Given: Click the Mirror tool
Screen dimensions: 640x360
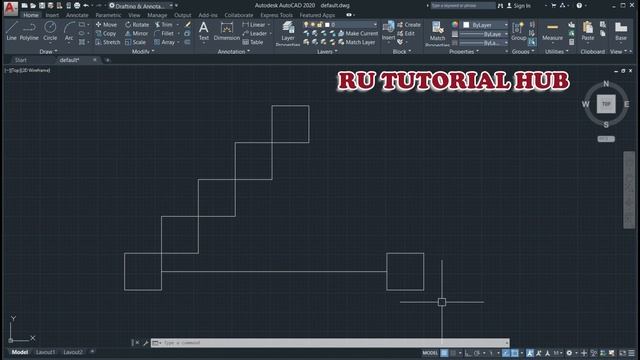Looking at the screenshot, I should [x=136, y=33].
